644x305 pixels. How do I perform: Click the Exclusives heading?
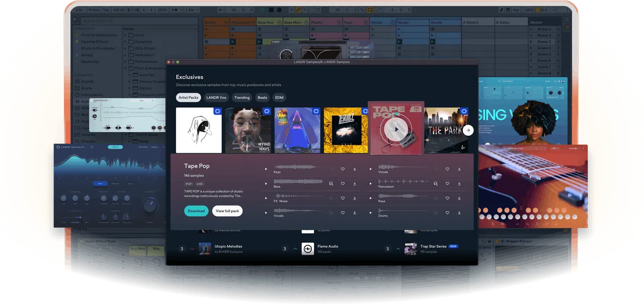(x=190, y=77)
